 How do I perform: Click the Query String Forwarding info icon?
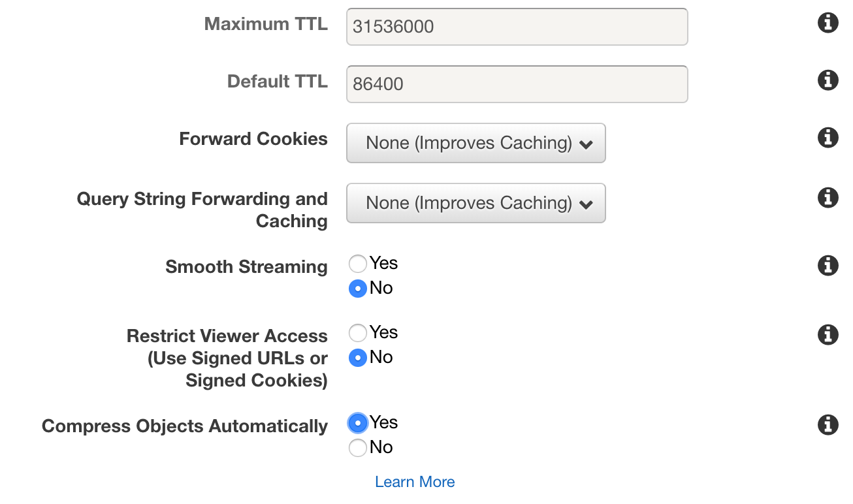pos(828,198)
